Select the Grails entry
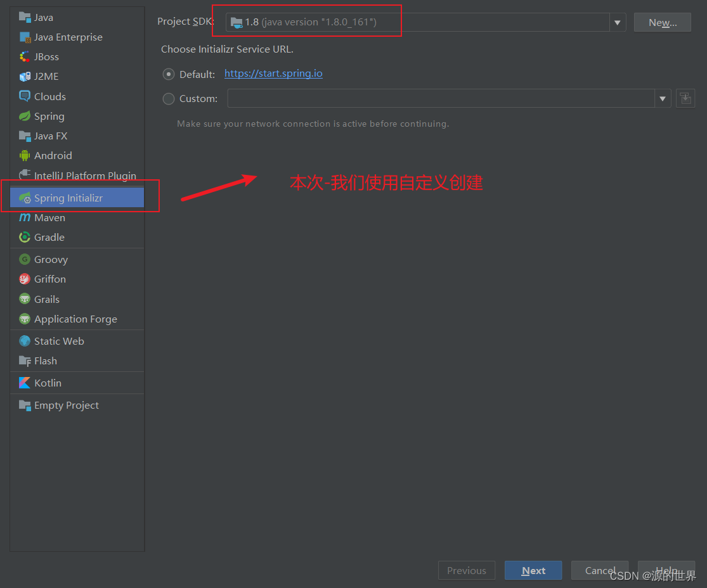The height and width of the screenshot is (588, 707). [x=77, y=299]
